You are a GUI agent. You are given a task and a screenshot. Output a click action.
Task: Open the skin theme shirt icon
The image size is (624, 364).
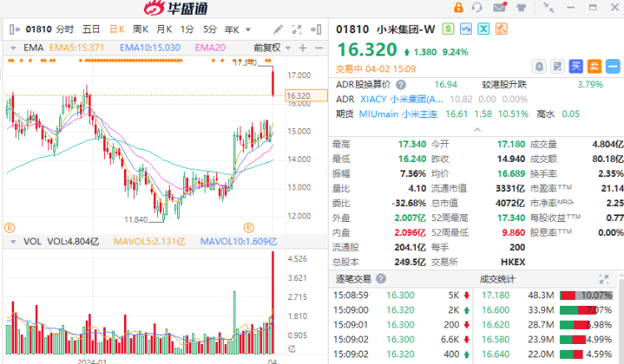[x=522, y=7]
